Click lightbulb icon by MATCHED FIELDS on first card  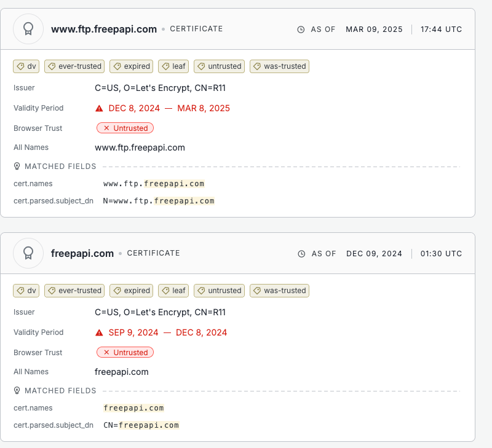click(17, 166)
